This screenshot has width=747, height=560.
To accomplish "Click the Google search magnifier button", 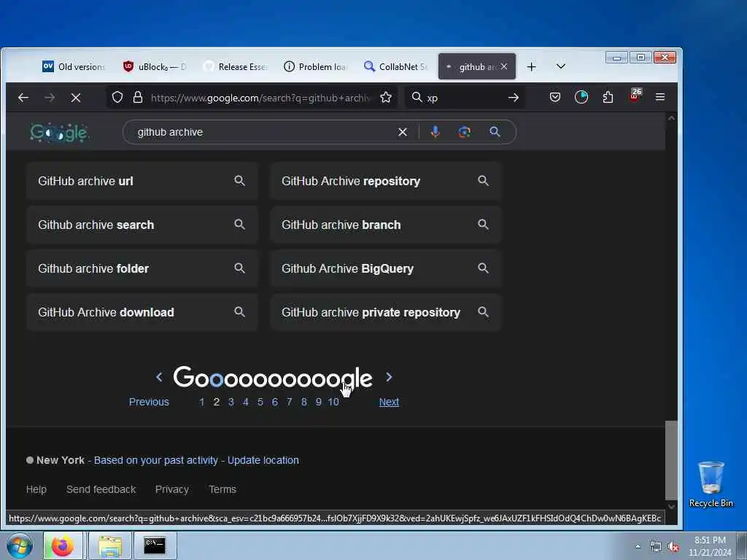I will (x=495, y=132).
